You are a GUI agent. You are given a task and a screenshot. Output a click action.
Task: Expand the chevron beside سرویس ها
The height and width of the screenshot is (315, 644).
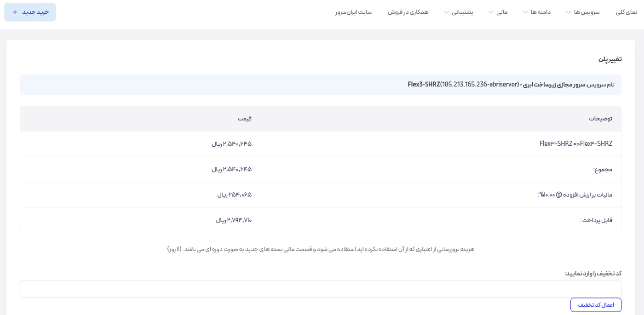pyautogui.click(x=569, y=12)
